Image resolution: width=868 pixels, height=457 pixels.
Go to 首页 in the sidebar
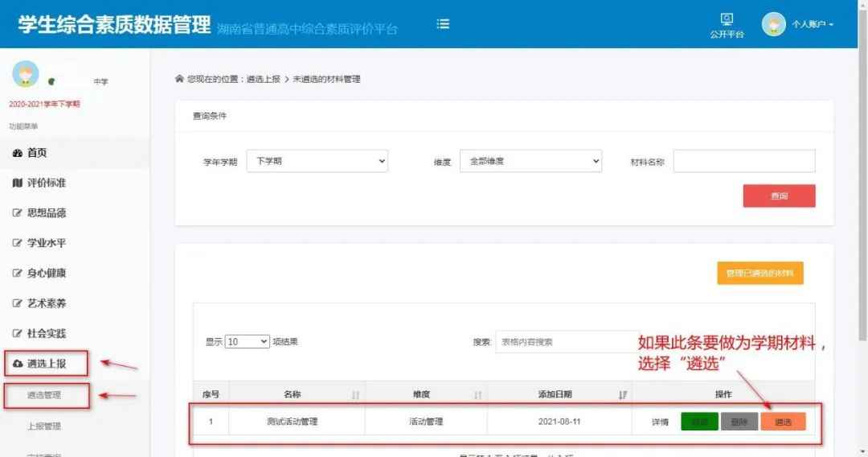click(x=37, y=153)
